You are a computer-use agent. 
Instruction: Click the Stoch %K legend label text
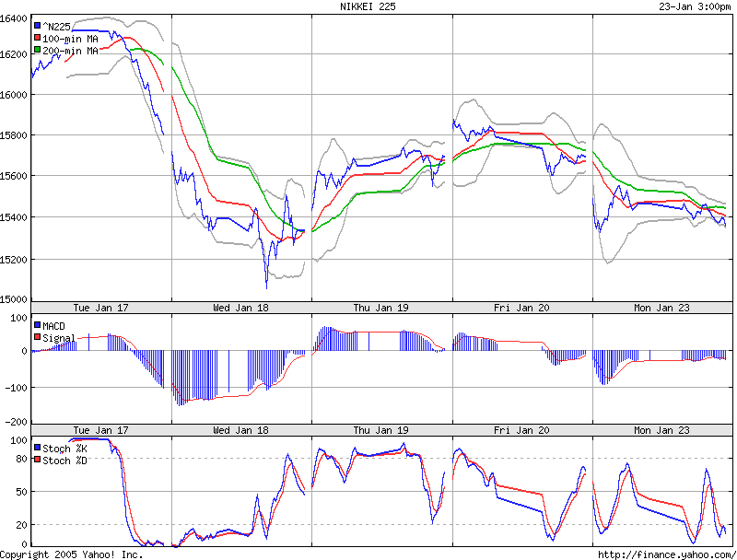click(64, 449)
